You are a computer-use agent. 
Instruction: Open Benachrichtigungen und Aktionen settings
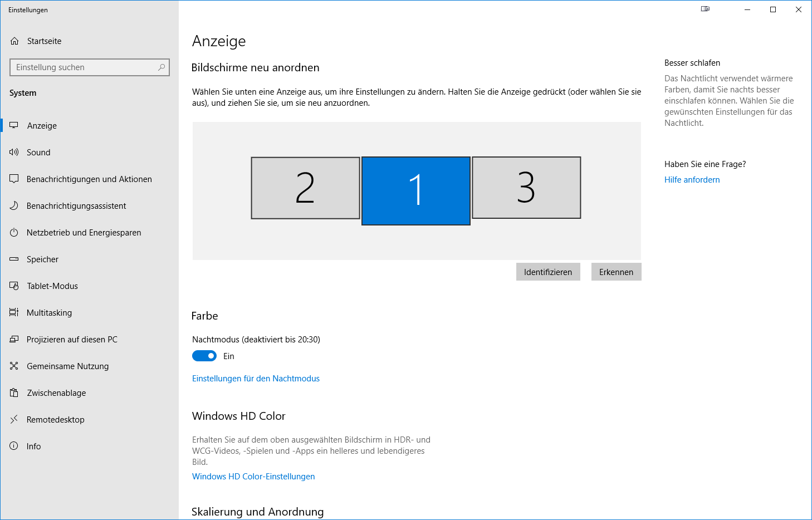tap(89, 179)
